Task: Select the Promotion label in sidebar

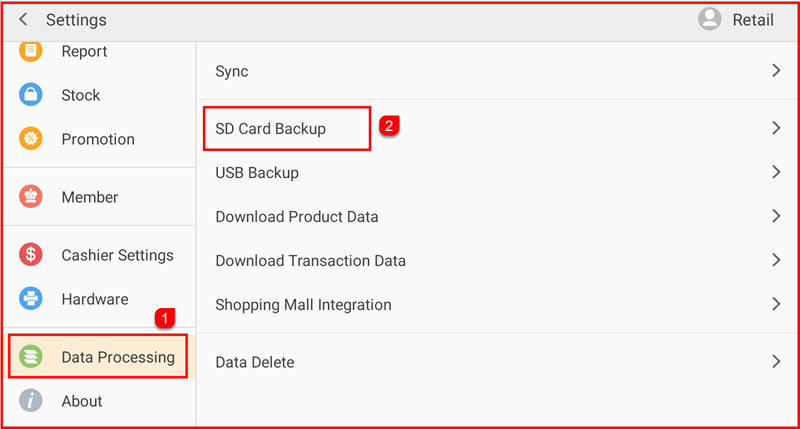Action: point(98,139)
